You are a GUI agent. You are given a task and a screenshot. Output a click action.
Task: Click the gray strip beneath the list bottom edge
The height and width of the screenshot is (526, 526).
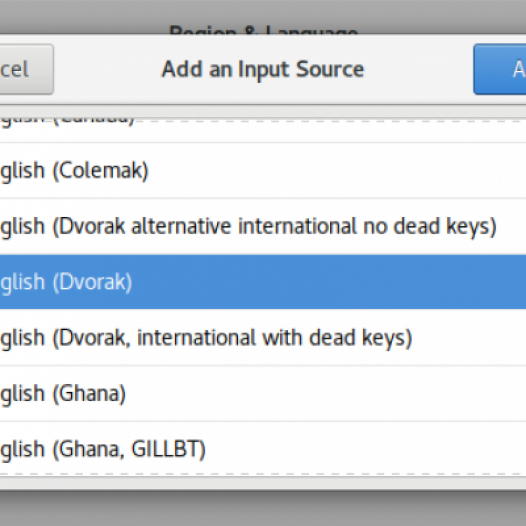pyautogui.click(x=263, y=482)
